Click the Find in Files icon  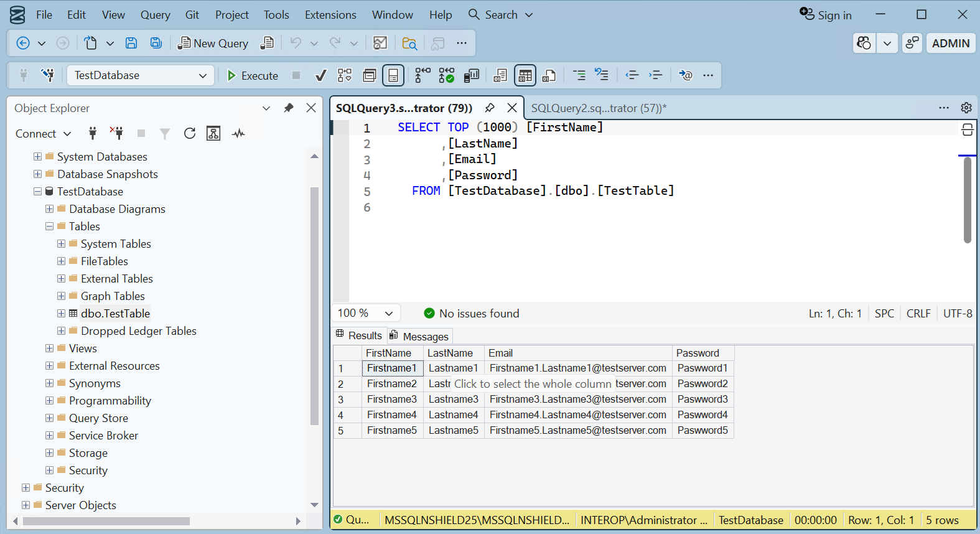[x=409, y=43]
